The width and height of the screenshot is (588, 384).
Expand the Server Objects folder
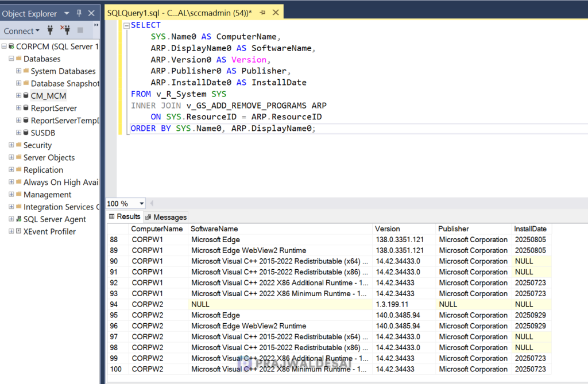(11, 157)
